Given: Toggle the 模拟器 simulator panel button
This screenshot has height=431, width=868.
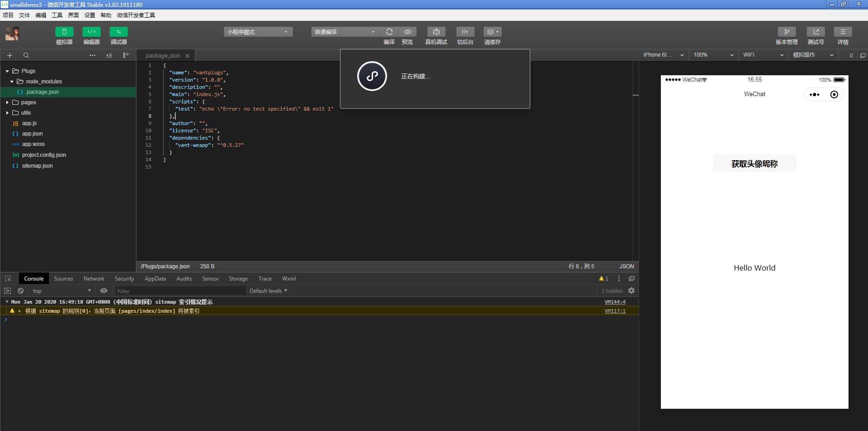Looking at the screenshot, I should coord(64,32).
